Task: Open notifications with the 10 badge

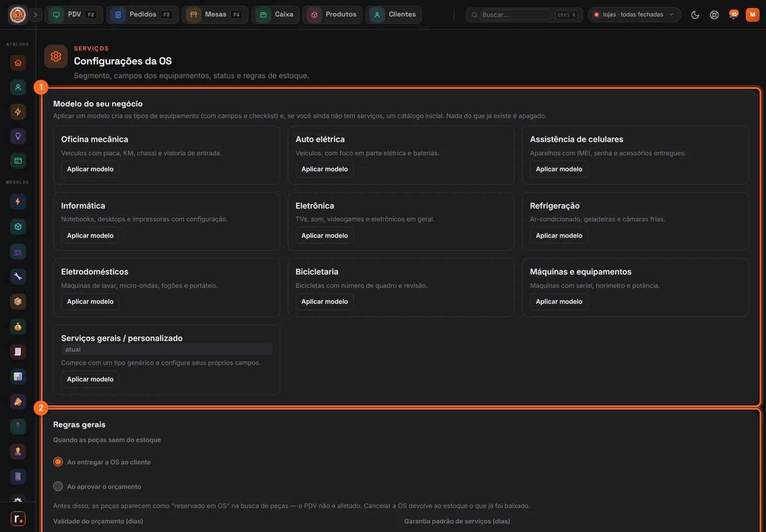Action: pos(733,15)
